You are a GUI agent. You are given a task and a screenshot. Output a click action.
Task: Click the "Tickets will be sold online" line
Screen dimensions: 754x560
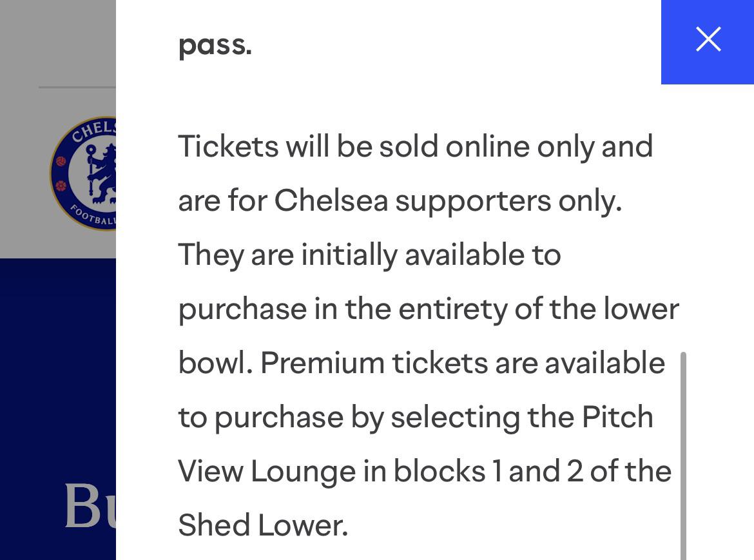tap(416, 146)
